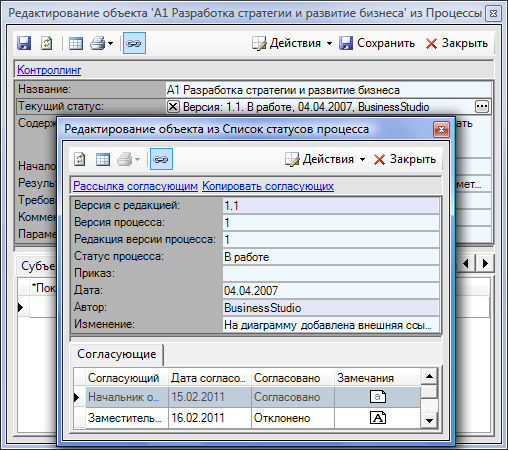
Task: Clear current status with the X box
Action: tap(173, 107)
